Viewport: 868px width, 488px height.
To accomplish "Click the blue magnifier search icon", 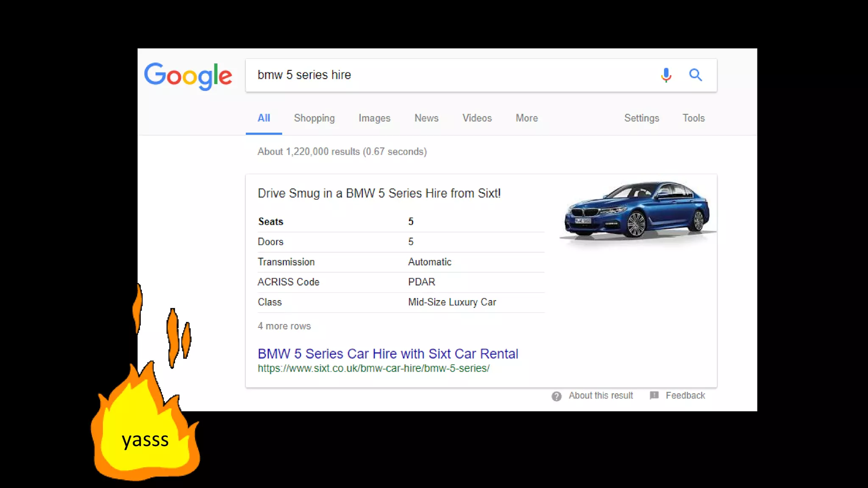I will tap(695, 75).
